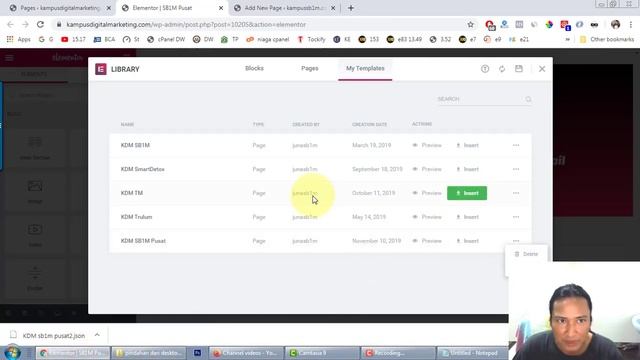Open the library info help icon

(485, 69)
